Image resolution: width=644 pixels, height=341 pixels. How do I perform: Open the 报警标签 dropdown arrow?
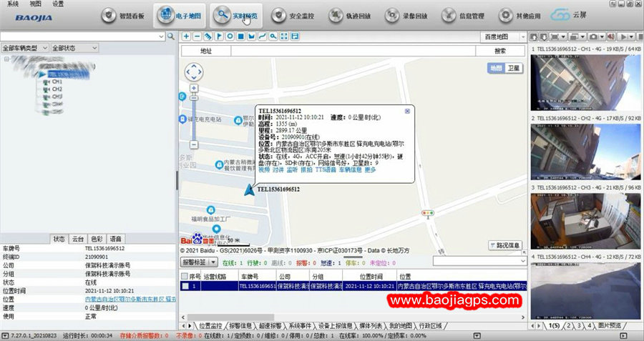pyautogui.click(x=213, y=262)
